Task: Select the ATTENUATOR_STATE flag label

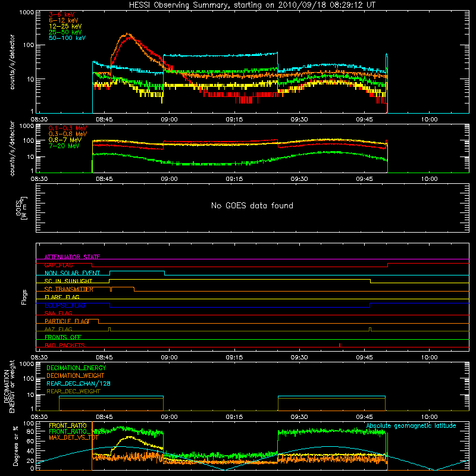Action: coord(72,257)
